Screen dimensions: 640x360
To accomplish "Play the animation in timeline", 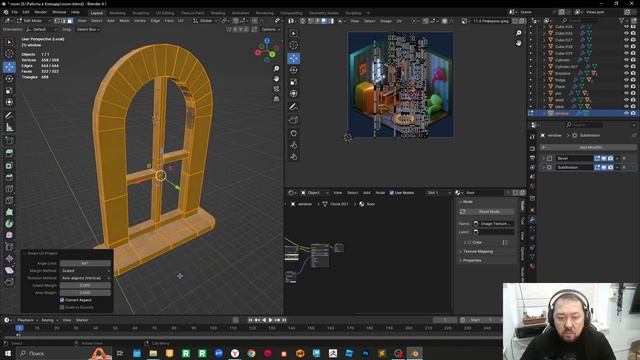I will point(270,320).
